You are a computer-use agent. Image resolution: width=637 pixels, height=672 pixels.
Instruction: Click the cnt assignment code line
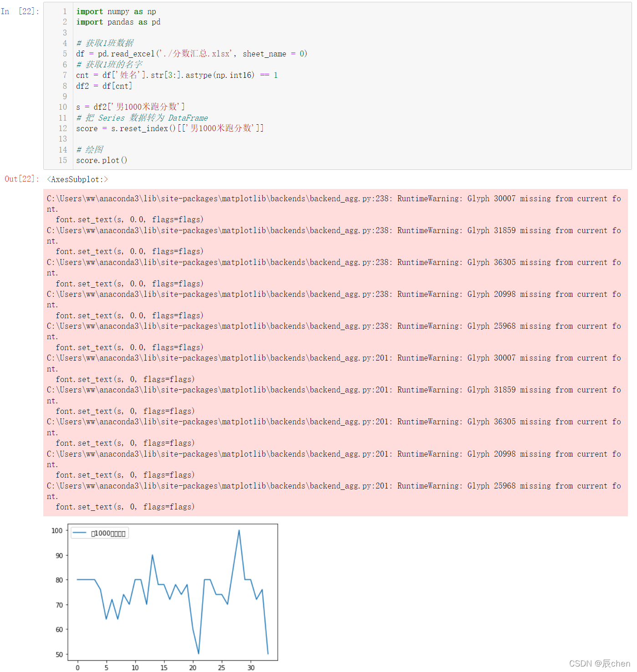(177, 75)
